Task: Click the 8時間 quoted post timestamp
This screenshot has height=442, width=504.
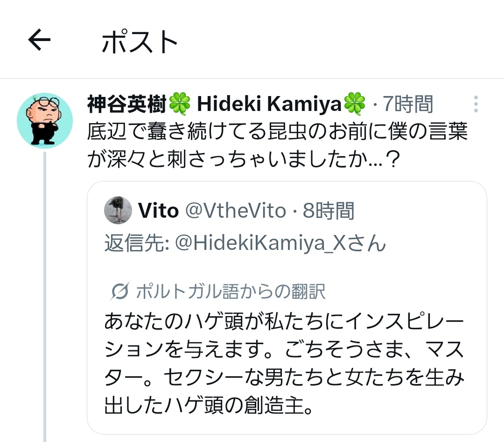Action: pyautogui.click(x=328, y=210)
